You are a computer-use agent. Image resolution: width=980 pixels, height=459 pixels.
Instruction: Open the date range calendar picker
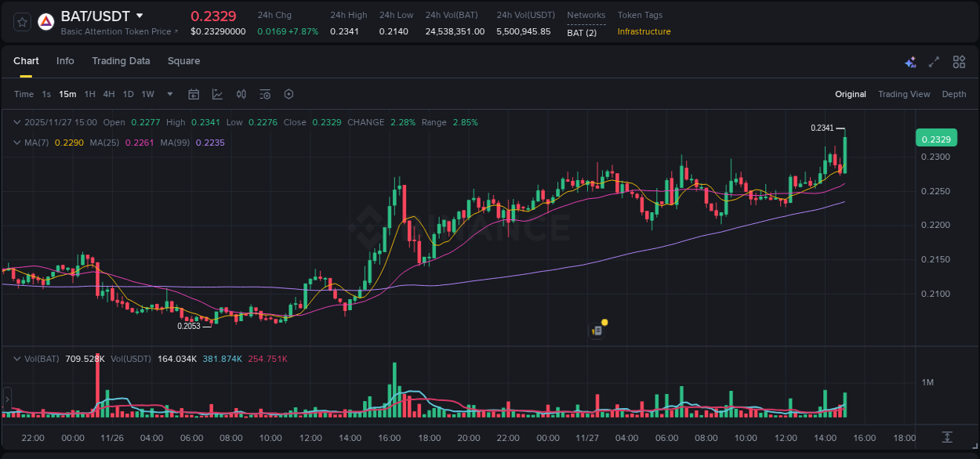pos(194,93)
